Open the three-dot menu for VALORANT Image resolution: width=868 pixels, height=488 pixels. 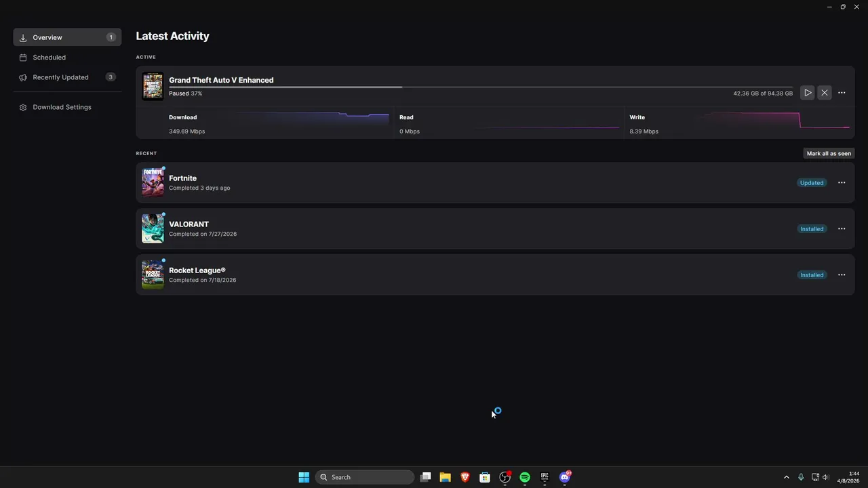click(842, 228)
